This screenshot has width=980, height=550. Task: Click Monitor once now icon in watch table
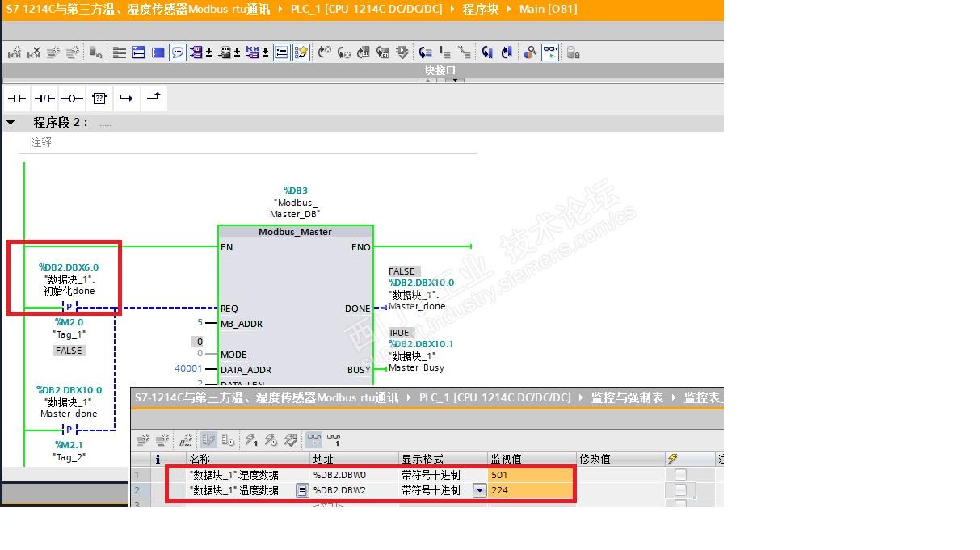[x=334, y=440]
